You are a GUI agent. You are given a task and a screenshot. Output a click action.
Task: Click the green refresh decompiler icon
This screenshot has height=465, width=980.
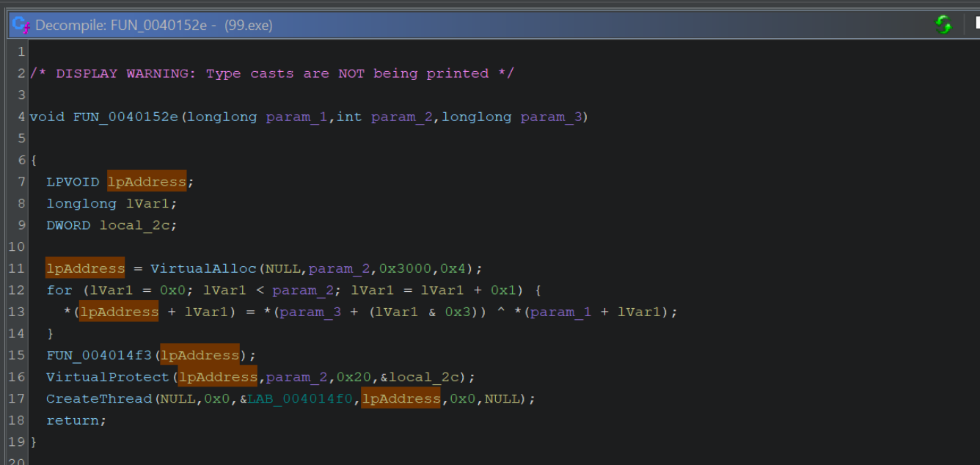(943, 24)
